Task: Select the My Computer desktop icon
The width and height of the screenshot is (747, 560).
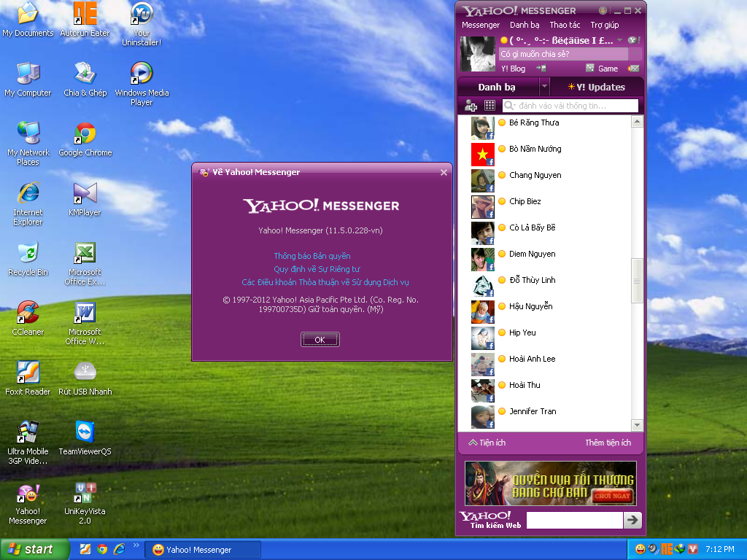Action: pos(28,79)
